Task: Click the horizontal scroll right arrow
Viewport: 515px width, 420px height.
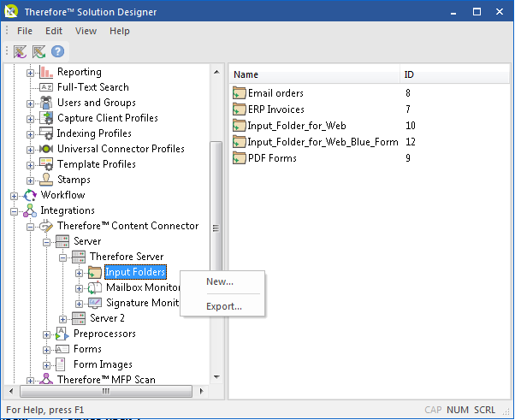Action: click(x=201, y=391)
